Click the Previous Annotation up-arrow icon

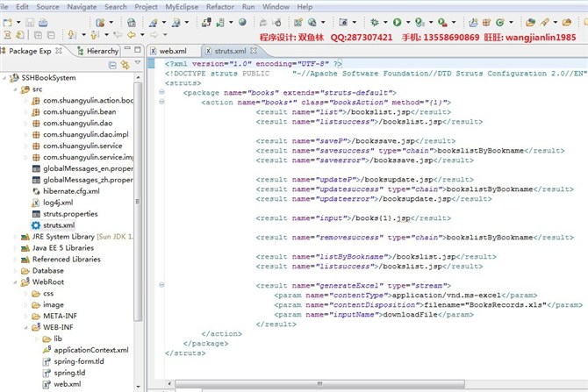point(95,35)
